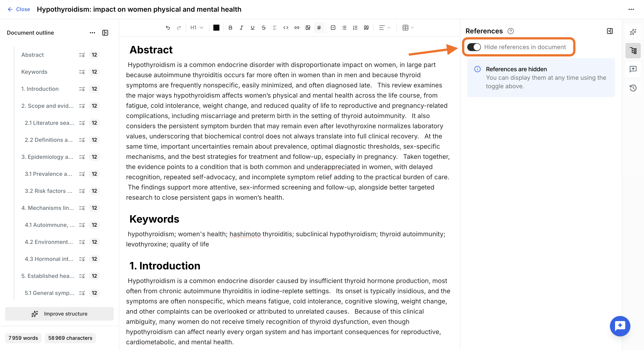Open the table insert dropdown
This screenshot has width=644, height=350.
[408, 28]
